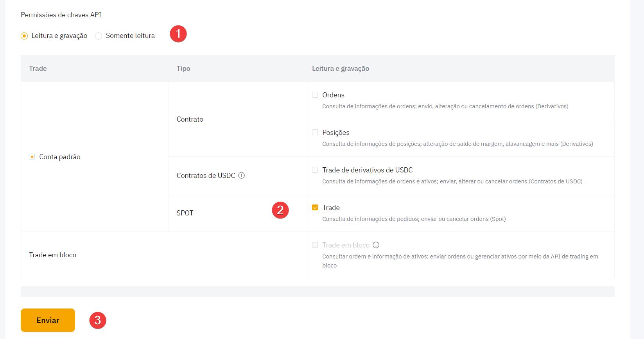The width and height of the screenshot is (644, 339).
Task: Click the Leitura e gravação column header
Action: [340, 68]
